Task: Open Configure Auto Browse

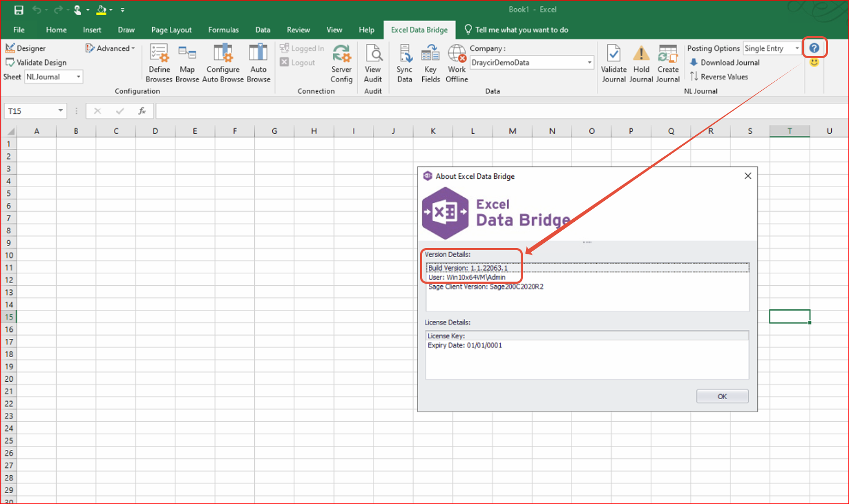Action: tap(223, 63)
